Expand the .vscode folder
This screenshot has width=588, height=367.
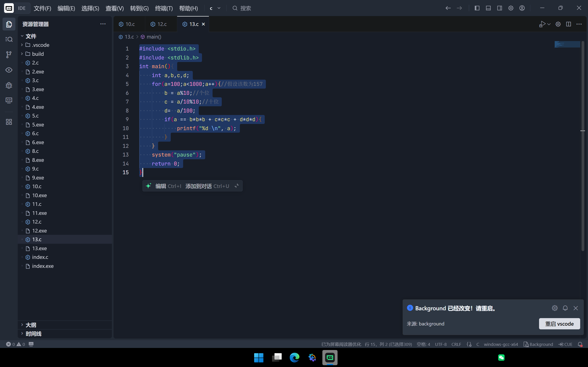tap(41, 45)
